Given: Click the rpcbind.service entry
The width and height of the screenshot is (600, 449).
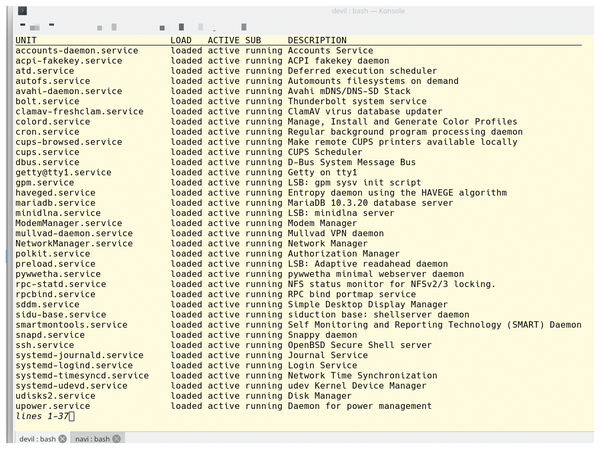Looking at the screenshot, I should 55,294.
